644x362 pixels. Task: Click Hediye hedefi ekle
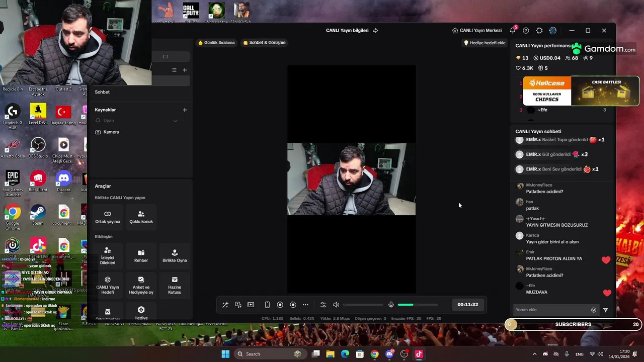pyautogui.click(x=485, y=43)
